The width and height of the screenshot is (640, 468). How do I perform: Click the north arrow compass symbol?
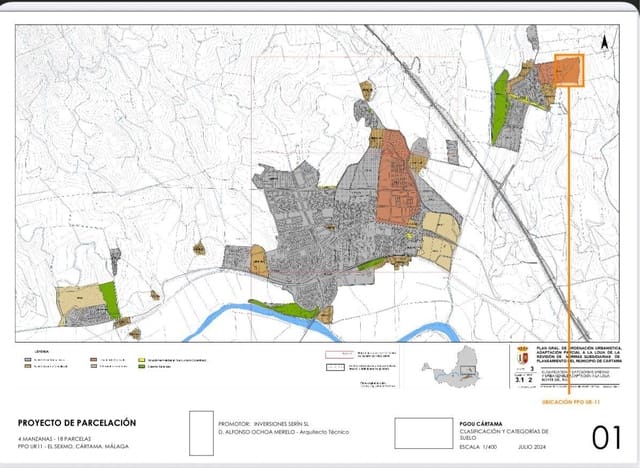coord(603,42)
